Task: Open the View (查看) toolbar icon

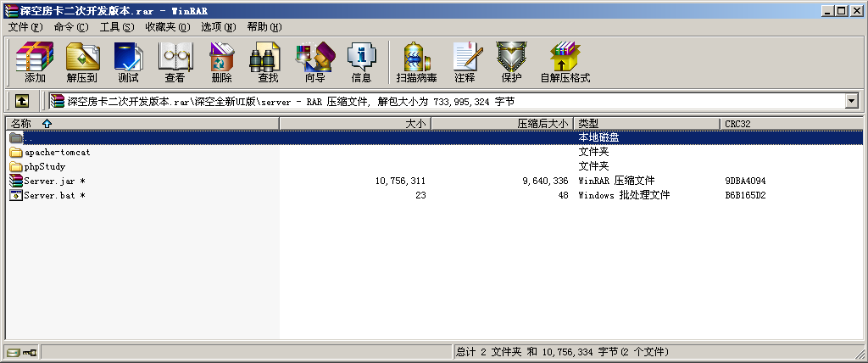Action: coord(175,62)
